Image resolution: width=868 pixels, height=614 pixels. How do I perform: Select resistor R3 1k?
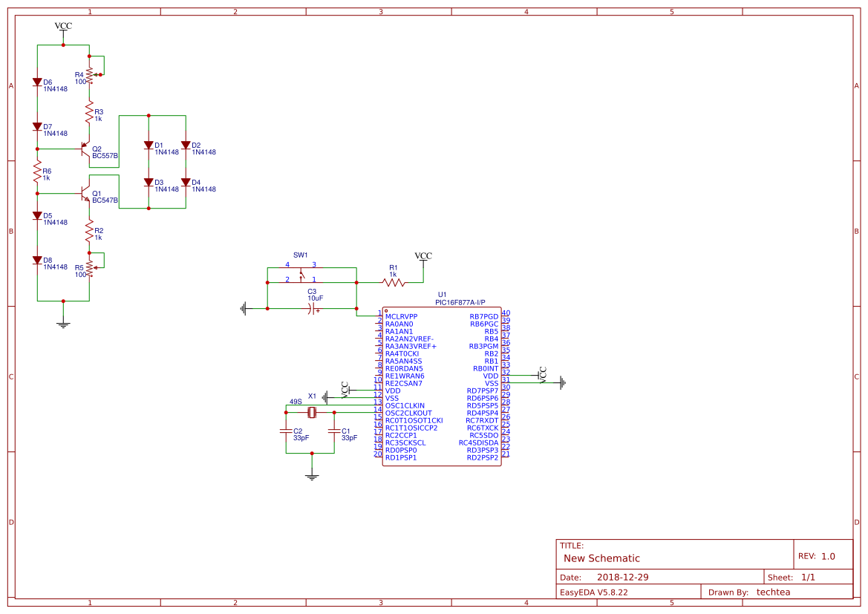[89, 112]
